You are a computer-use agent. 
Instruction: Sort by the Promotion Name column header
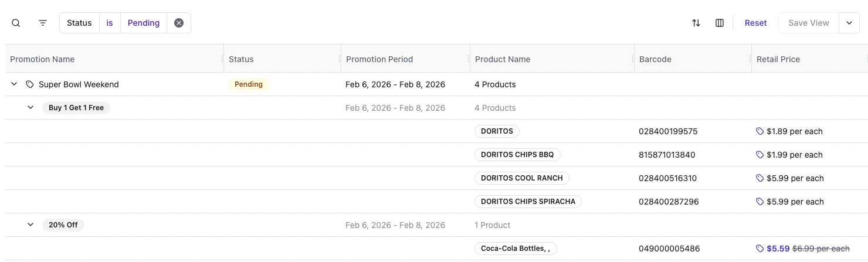coord(42,59)
